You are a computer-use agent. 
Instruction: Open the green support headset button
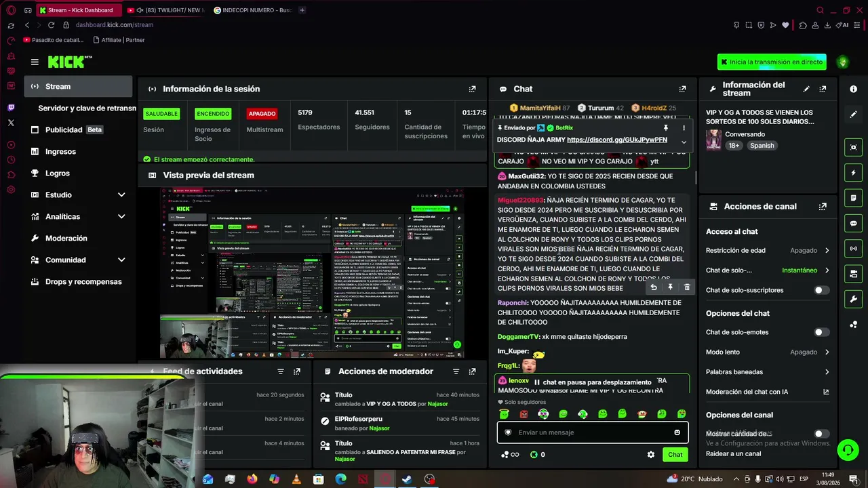point(847,449)
